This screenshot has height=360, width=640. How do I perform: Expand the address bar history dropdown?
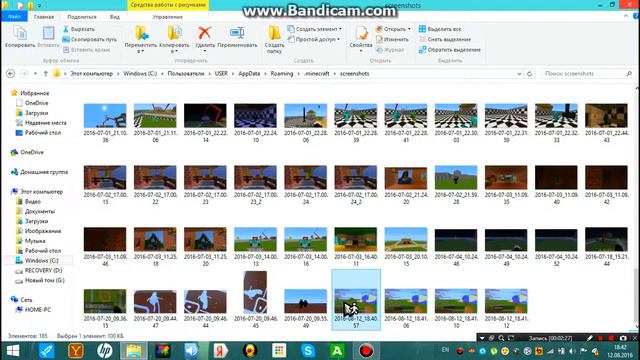pos(519,74)
